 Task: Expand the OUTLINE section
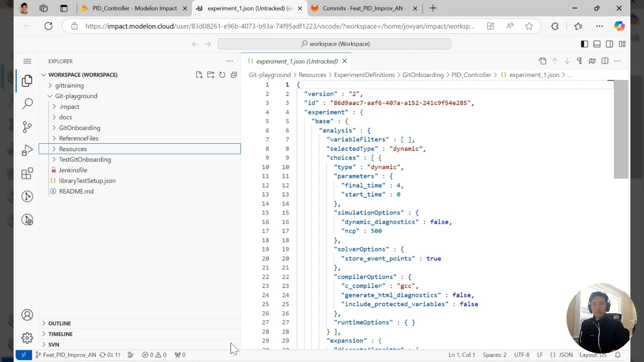(x=59, y=323)
